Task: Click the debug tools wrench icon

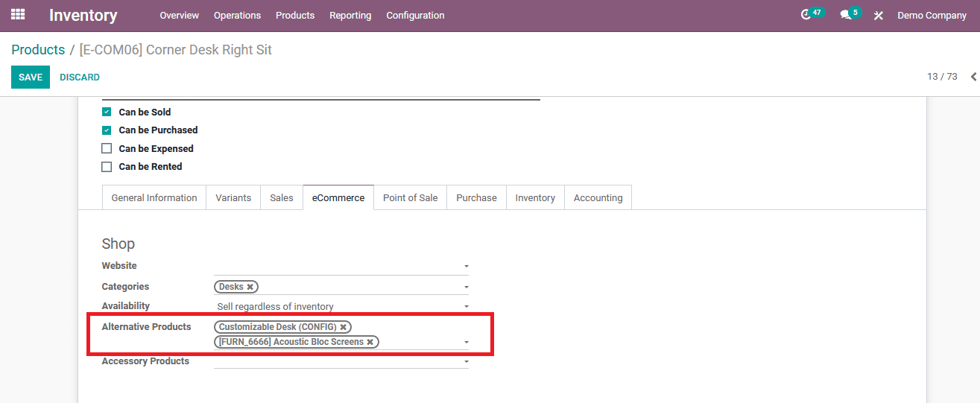Action: coord(879,15)
